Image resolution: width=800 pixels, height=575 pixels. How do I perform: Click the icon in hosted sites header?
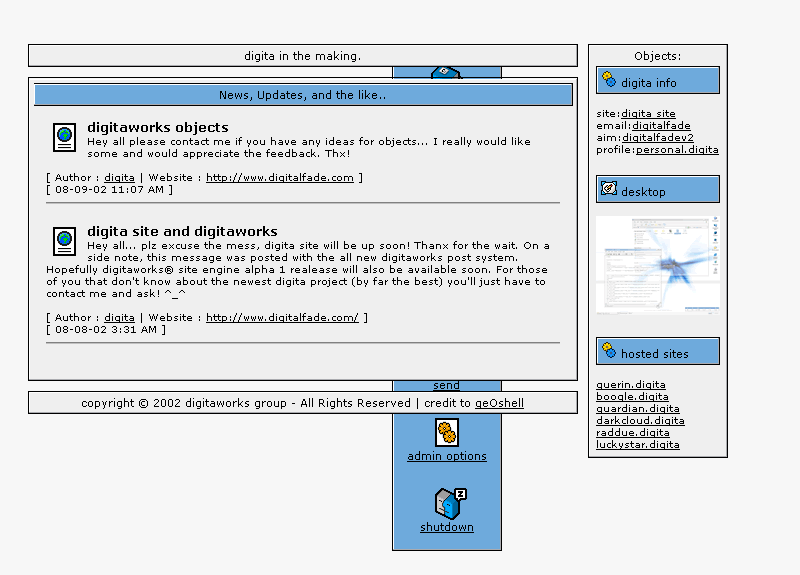point(609,351)
